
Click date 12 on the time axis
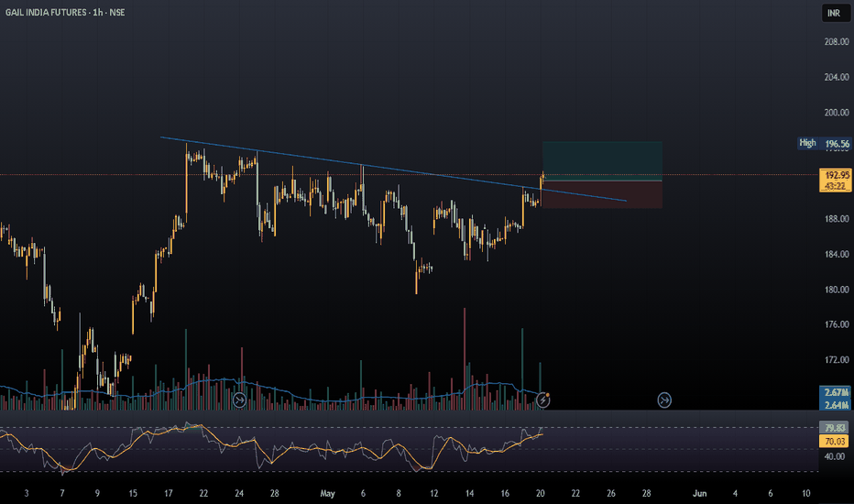434,494
